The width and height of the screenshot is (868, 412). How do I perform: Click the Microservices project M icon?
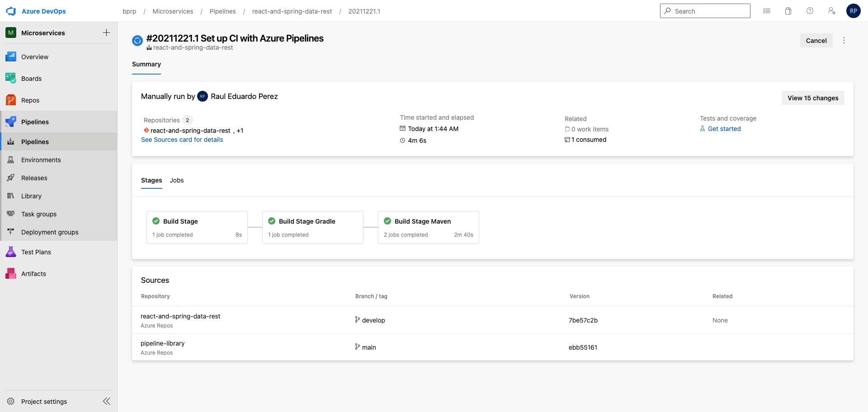click(11, 33)
